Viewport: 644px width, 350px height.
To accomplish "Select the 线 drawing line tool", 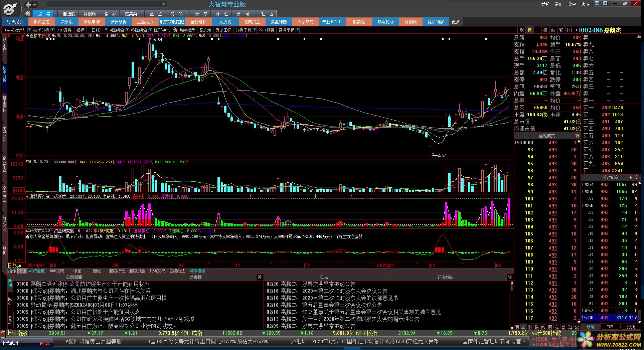I will [x=553, y=30].
